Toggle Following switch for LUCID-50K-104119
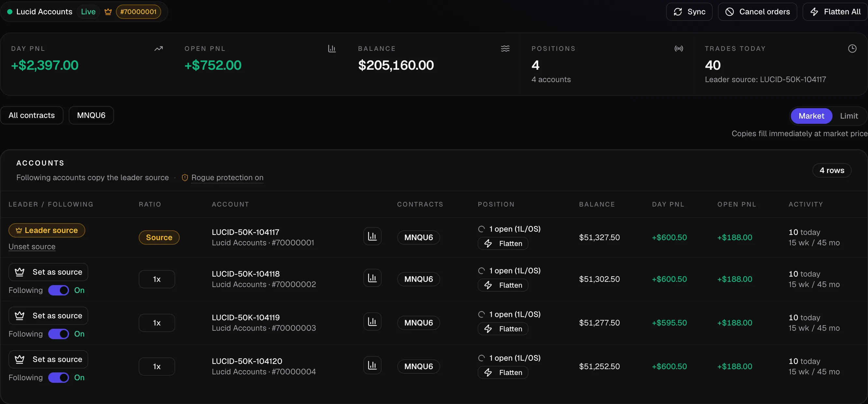This screenshot has width=868, height=404. (x=58, y=334)
